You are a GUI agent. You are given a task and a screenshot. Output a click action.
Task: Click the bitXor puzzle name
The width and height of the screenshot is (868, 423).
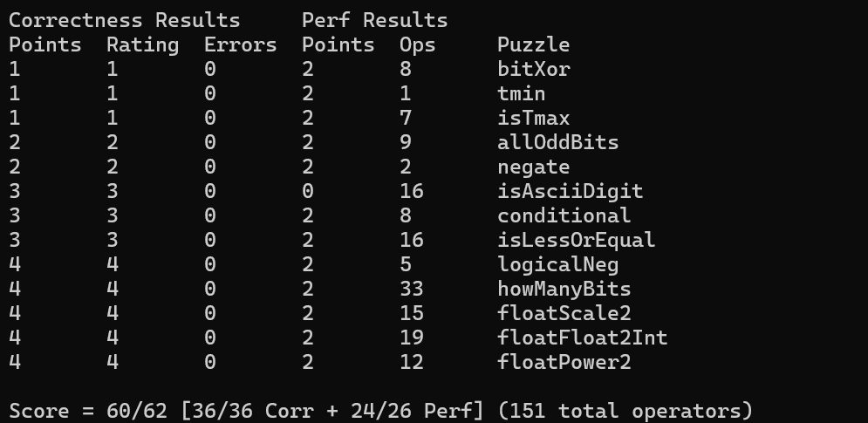534,69
